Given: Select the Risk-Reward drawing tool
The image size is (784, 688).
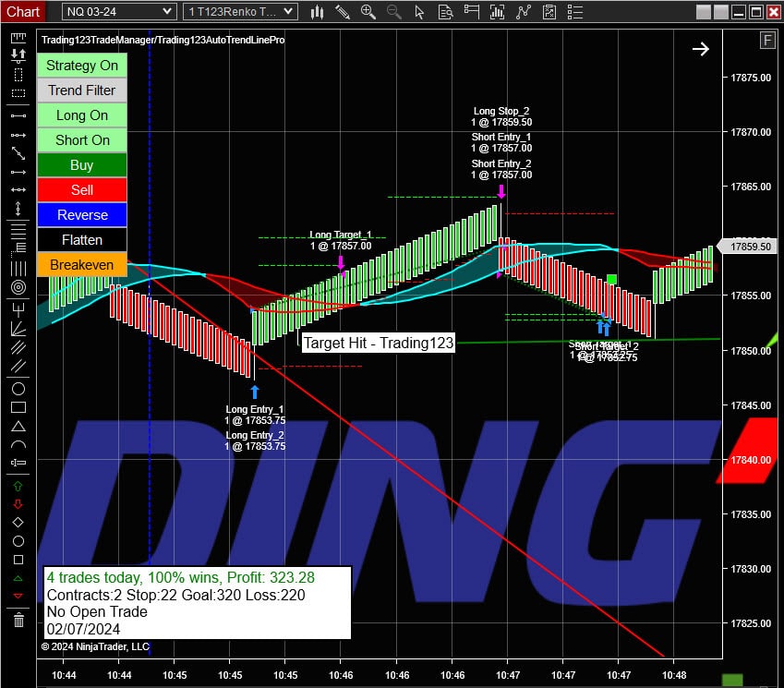Looking at the screenshot, I should [18, 55].
